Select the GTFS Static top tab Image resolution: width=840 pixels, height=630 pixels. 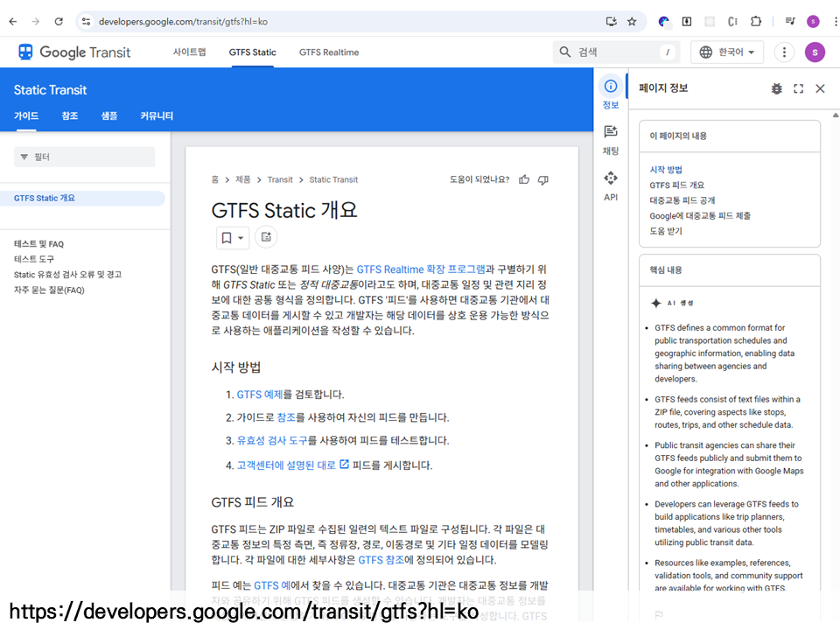pyautogui.click(x=252, y=52)
